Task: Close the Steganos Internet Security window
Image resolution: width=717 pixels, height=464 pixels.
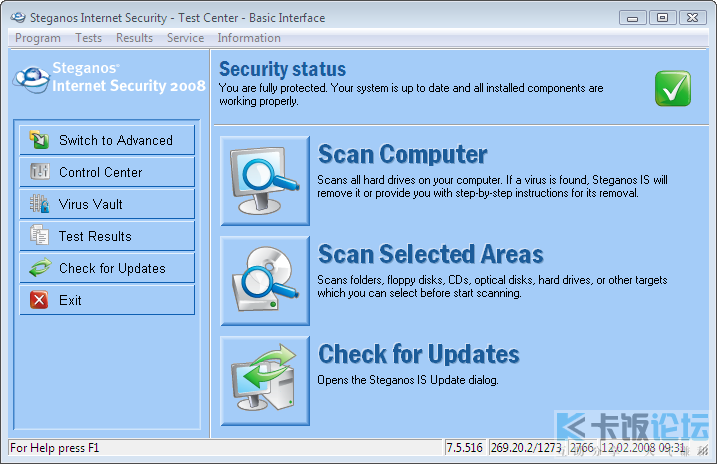Action: click(692, 18)
